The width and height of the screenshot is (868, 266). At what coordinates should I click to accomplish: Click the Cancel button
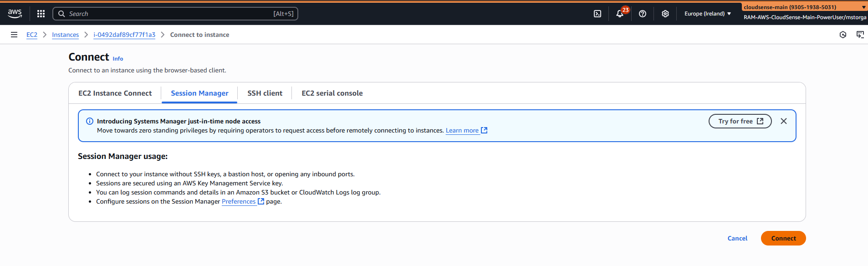pyautogui.click(x=737, y=238)
